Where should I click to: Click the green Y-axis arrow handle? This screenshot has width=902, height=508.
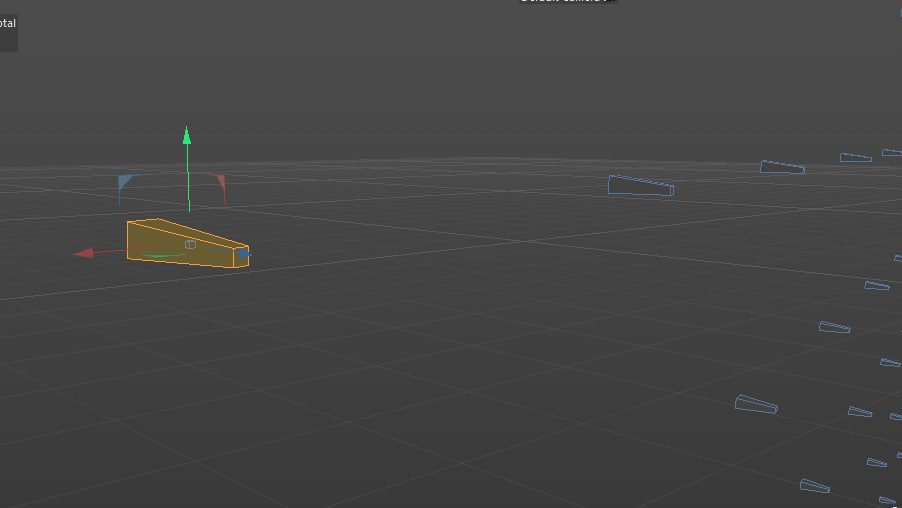tap(186, 135)
